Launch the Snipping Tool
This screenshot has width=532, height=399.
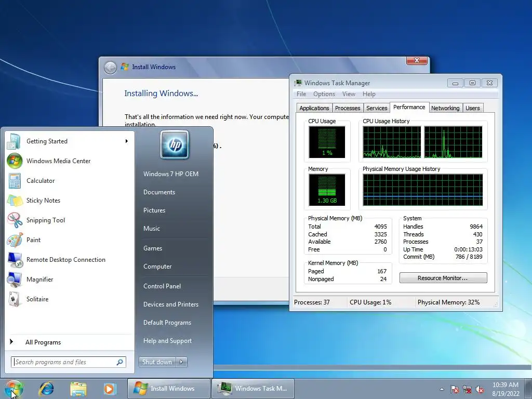point(70,220)
